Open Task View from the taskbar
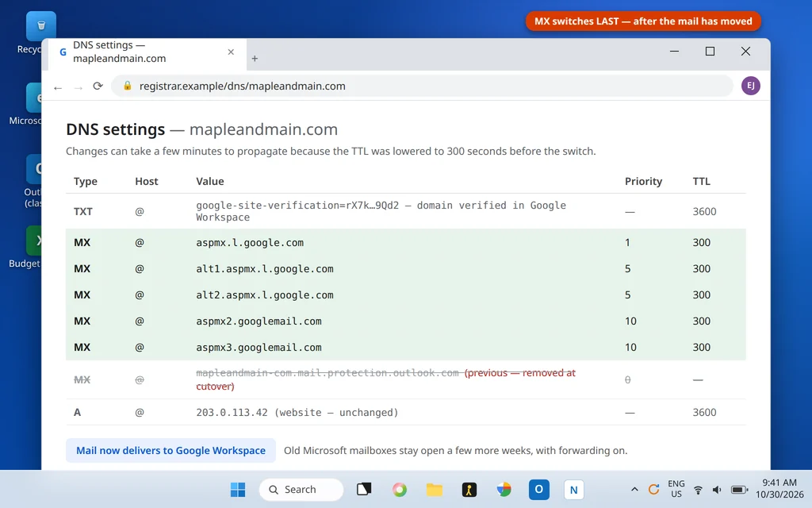The width and height of the screenshot is (812, 508). (364, 489)
